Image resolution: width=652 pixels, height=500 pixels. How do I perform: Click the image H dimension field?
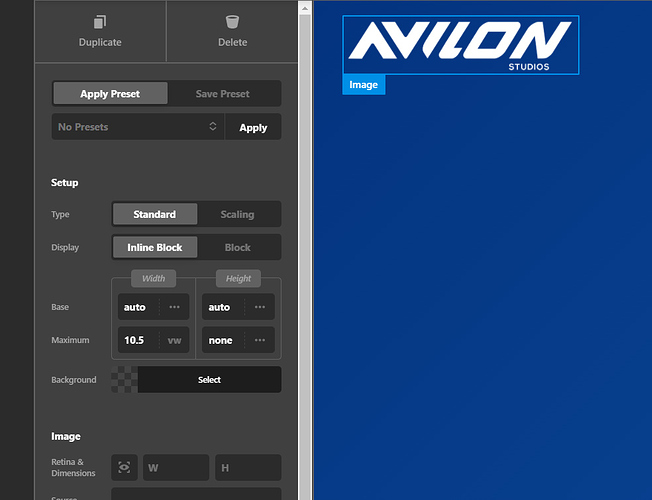[x=248, y=468]
